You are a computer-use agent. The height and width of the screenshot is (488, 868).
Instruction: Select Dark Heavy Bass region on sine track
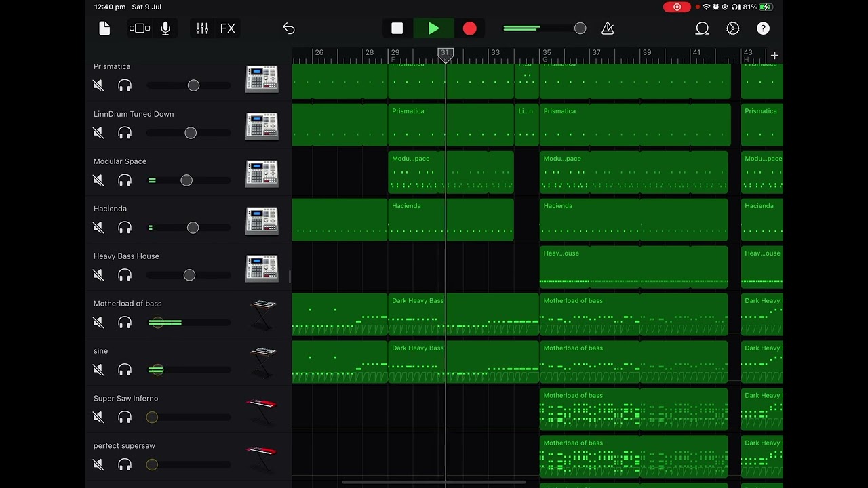(464, 363)
